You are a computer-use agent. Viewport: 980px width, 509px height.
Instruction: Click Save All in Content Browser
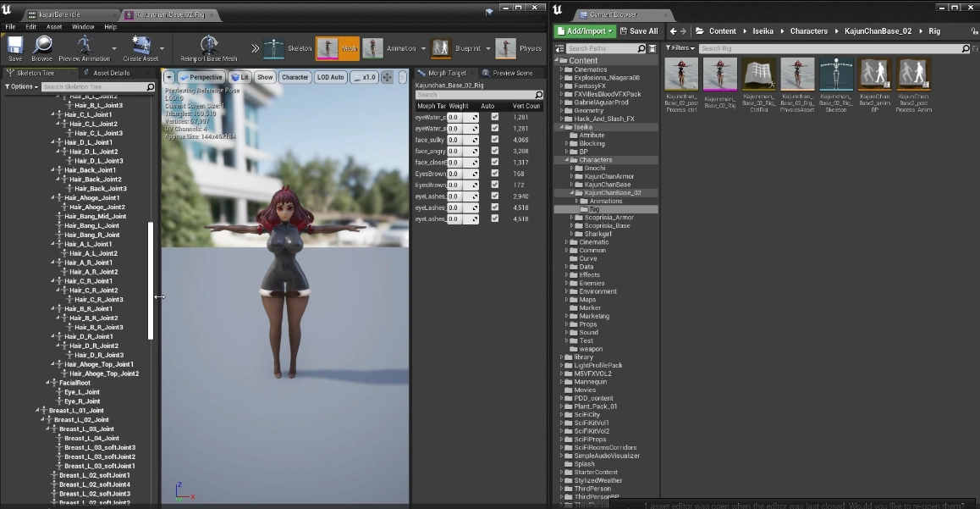point(638,31)
